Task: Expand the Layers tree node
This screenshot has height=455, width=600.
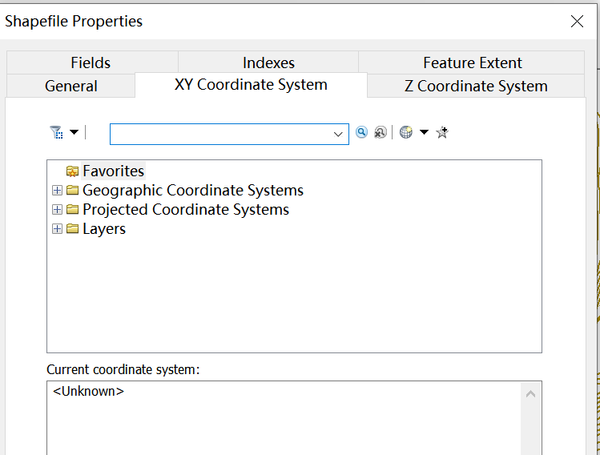Action: coord(57,229)
